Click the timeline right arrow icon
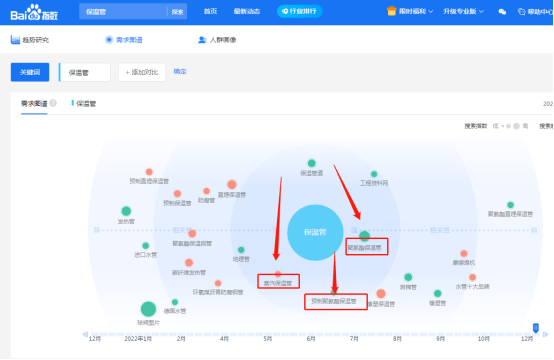554x360 pixels. (x=546, y=334)
